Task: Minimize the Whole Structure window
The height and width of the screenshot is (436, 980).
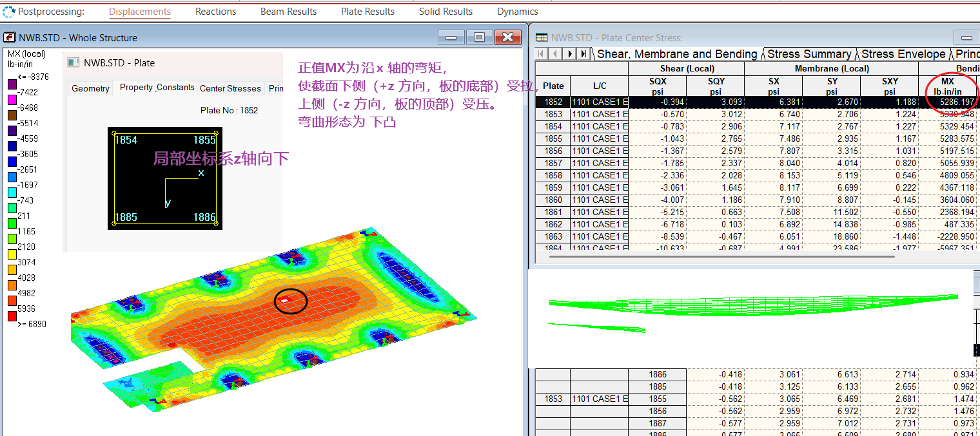Action: tap(451, 37)
